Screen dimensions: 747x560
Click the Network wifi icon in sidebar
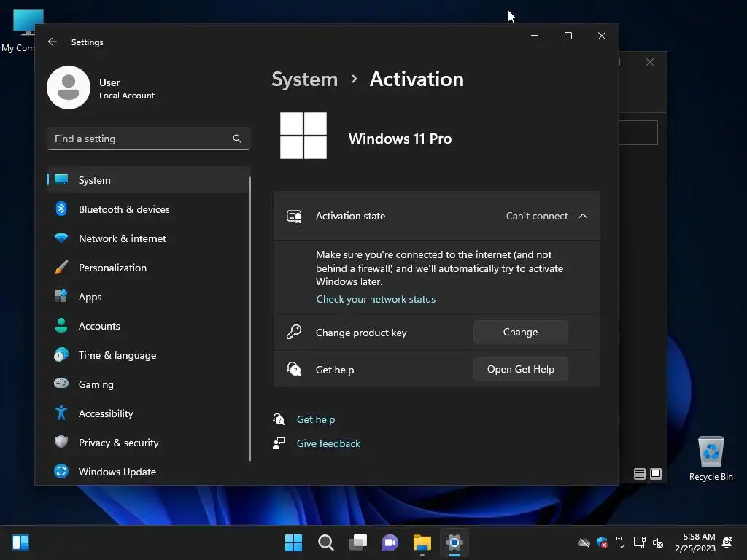click(x=61, y=238)
